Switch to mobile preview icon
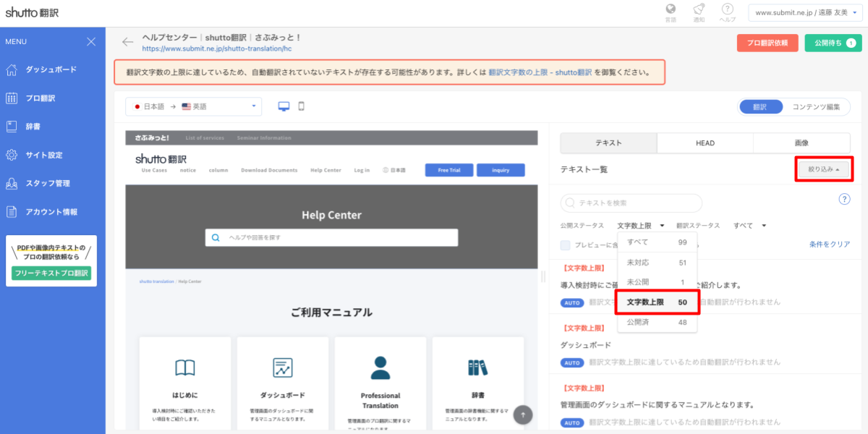 click(302, 106)
